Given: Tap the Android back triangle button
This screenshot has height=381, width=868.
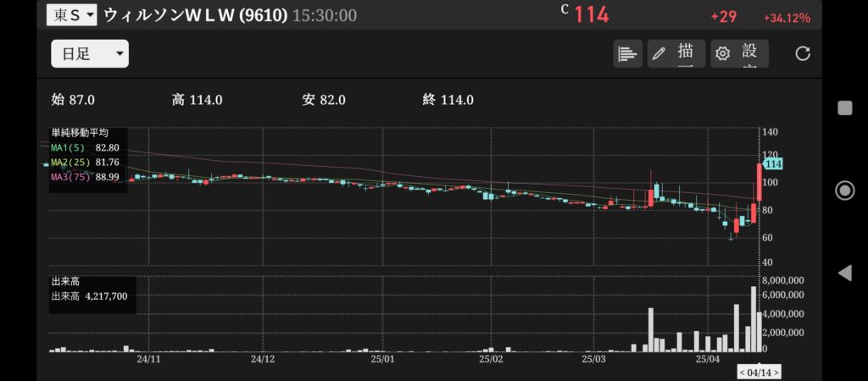Looking at the screenshot, I should click(x=844, y=273).
